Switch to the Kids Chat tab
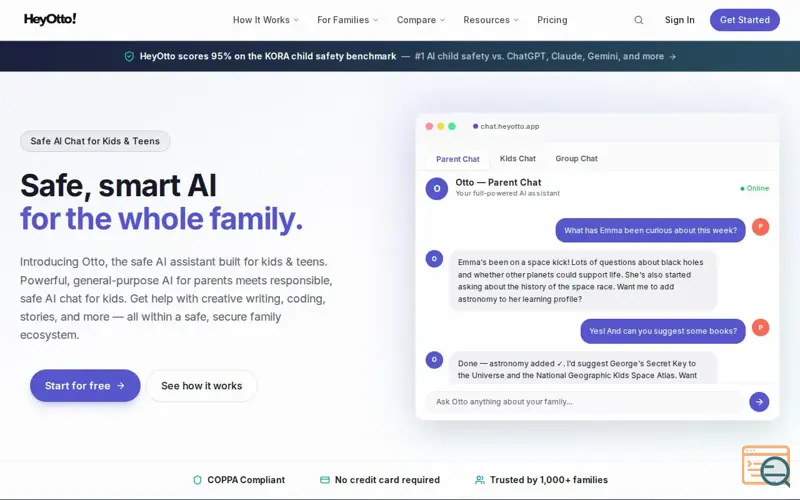Image resolution: width=800 pixels, height=500 pixels. coord(517,159)
